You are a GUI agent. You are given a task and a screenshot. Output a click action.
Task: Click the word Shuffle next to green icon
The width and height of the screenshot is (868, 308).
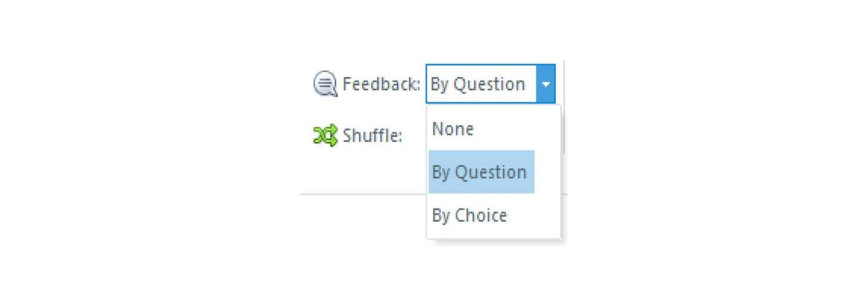(x=372, y=135)
